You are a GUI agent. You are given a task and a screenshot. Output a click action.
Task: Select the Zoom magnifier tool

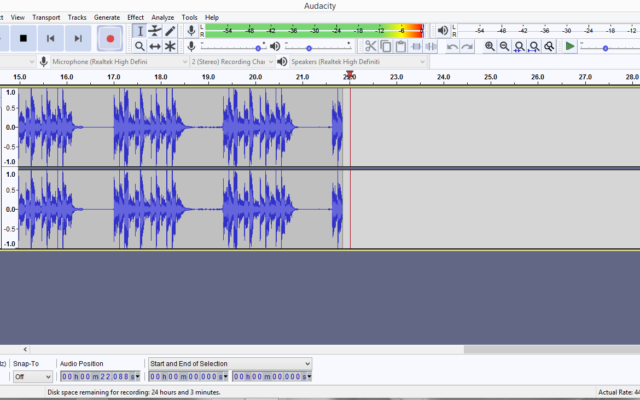pyautogui.click(x=140, y=46)
